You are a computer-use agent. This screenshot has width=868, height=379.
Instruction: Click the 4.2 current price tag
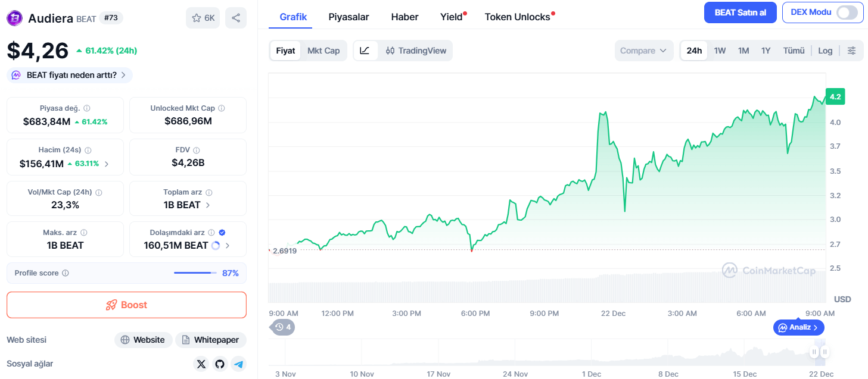click(x=835, y=97)
